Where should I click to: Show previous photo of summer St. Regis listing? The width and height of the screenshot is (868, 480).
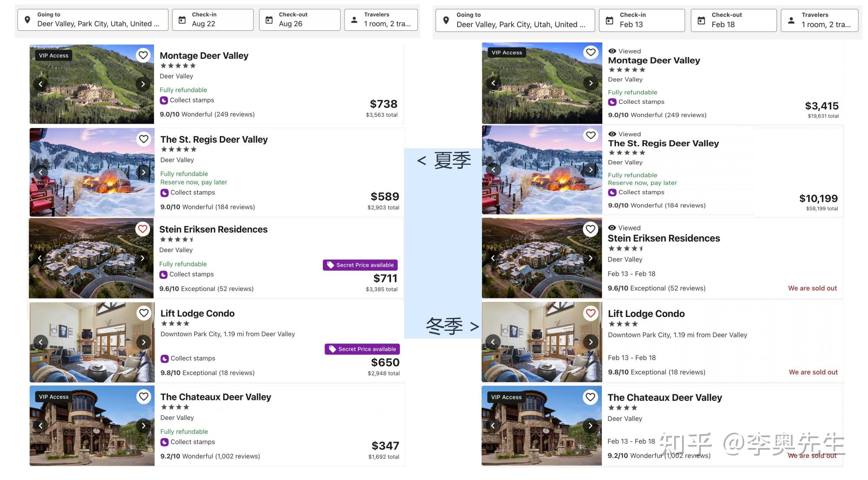(41, 172)
